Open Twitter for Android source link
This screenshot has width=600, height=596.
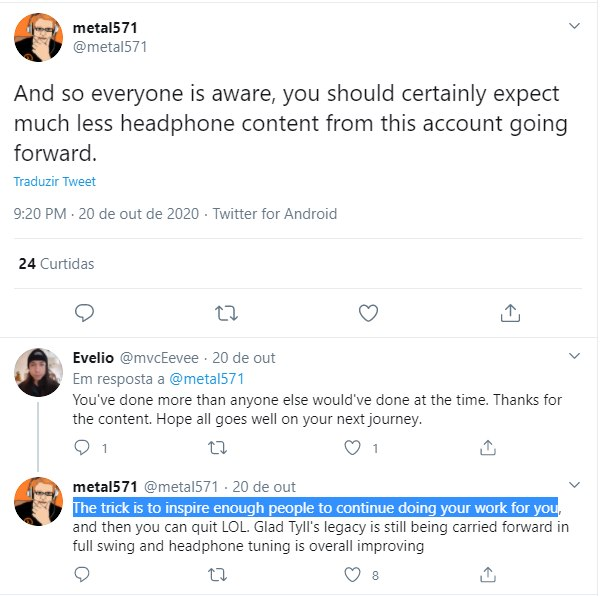coord(275,214)
